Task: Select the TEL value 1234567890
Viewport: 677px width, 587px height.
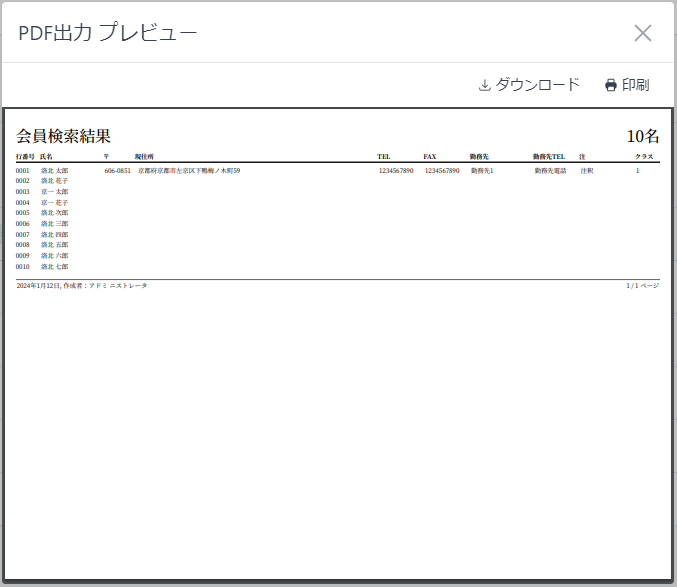Action: [x=396, y=170]
